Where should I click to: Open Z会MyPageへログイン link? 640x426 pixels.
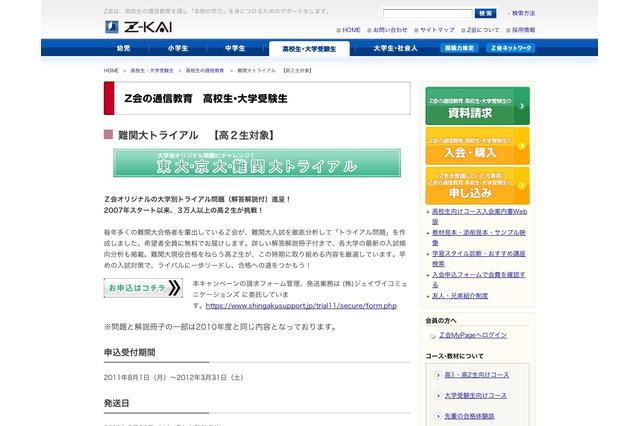[x=473, y=335]
